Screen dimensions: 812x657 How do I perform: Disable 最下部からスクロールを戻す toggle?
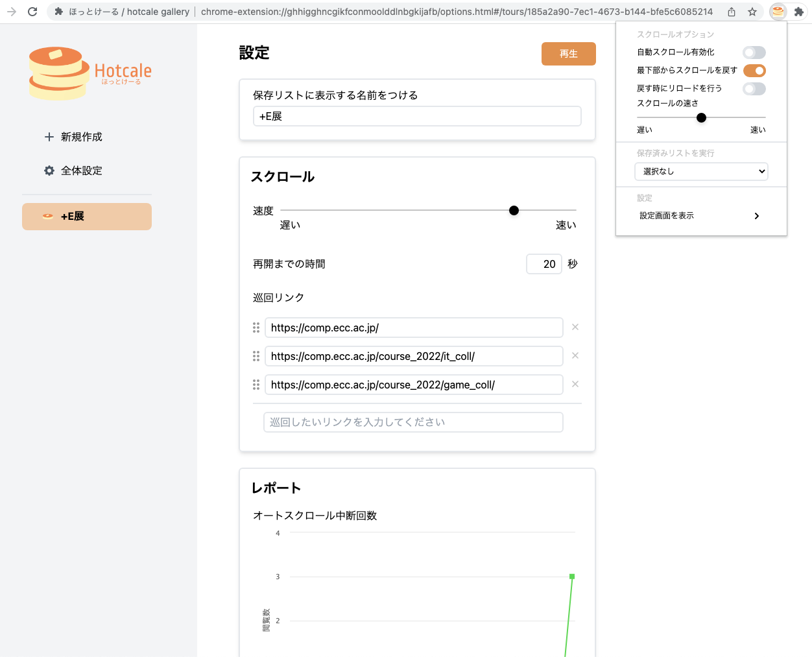pos(754,71)
